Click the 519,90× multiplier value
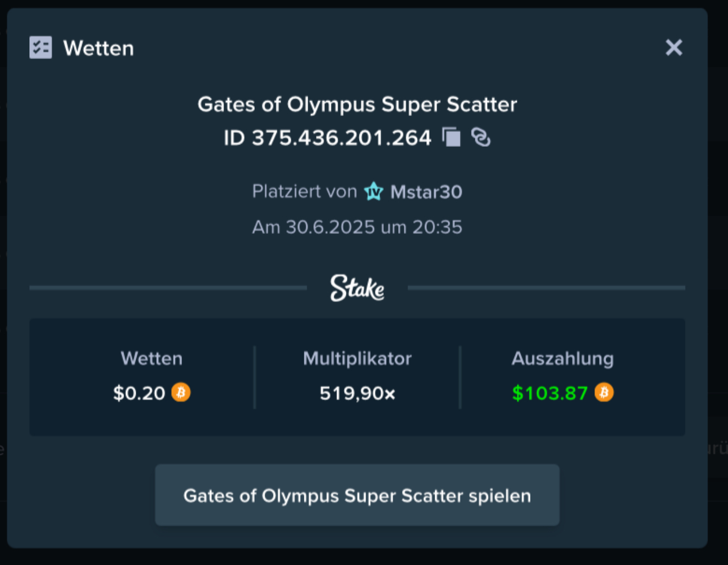The width and height of the screenshot is (728, 565). pyautogui.click(x=357, y=393)
